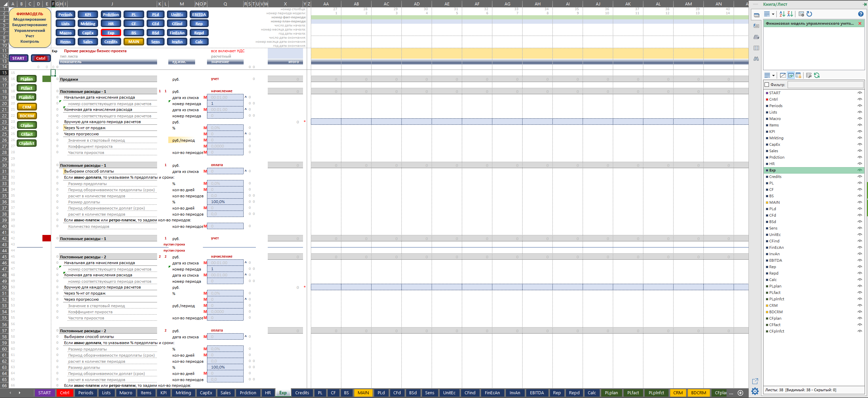
Task: Toggle visibility eye for Credits sheet
Action: pos(860,177)
